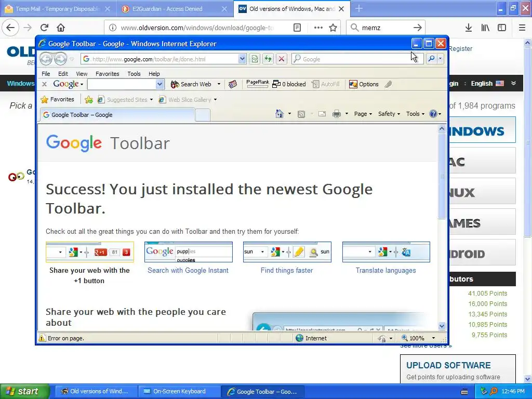Refresh the page in Internet Explorer

pos(268,59)
